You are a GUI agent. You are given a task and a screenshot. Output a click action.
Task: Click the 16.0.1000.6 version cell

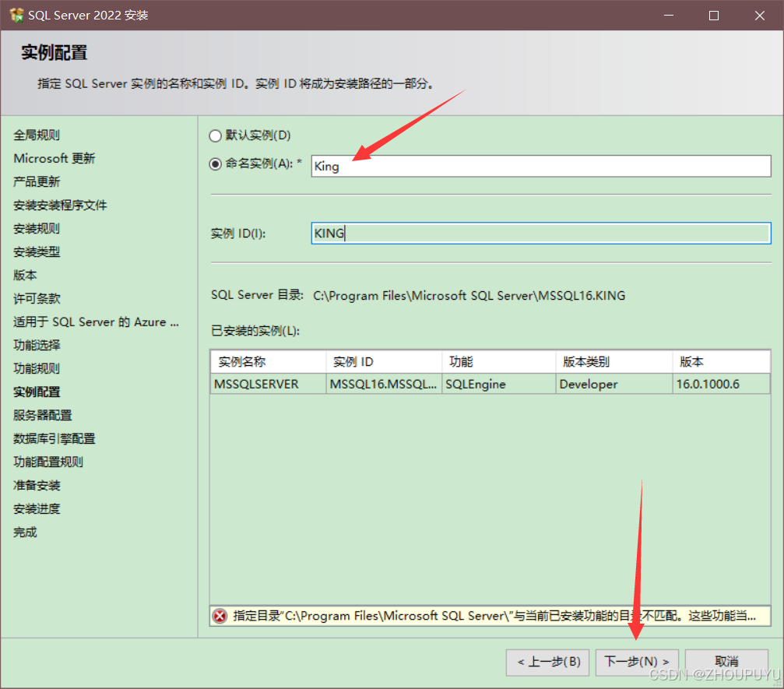[x=722, y=384]
